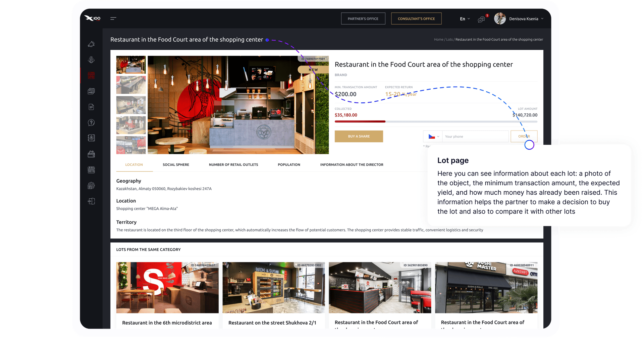Click the Geography heading

click(x=129, y=181)
